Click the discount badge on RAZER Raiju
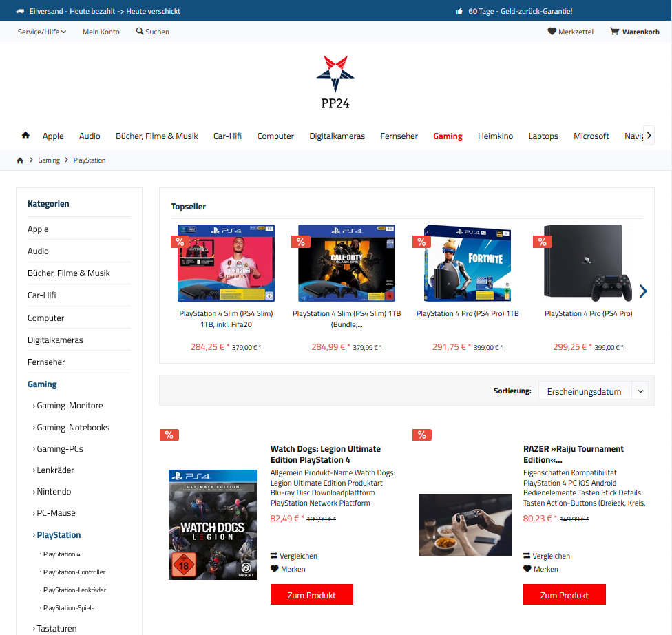Viewport: 672px width, 635px height. tap(422, 435)
